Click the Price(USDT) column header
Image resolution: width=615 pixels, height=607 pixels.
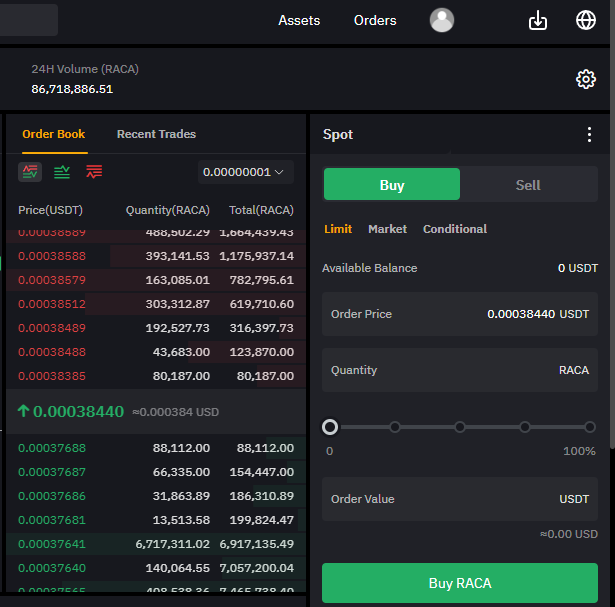(50, 210)
